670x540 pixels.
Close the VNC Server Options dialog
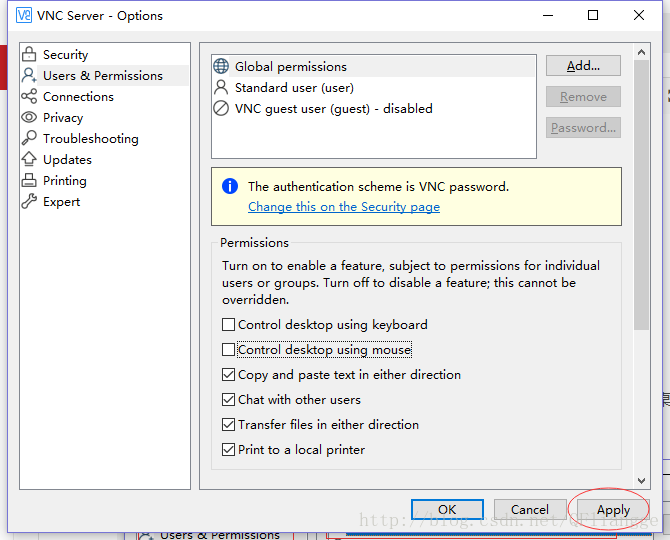(639, 15)
